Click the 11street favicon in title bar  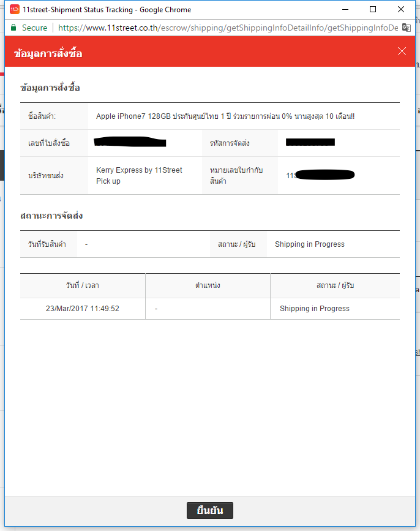coord(14,9)
